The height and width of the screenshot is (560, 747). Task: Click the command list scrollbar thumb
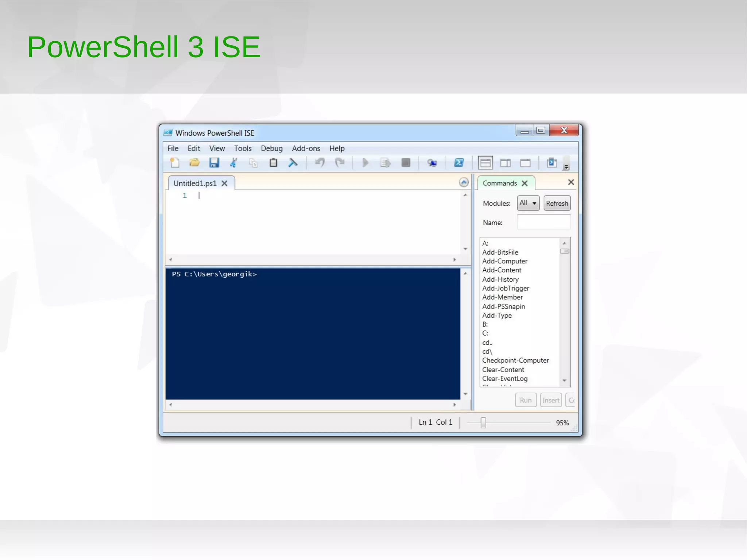pos(565,251)
